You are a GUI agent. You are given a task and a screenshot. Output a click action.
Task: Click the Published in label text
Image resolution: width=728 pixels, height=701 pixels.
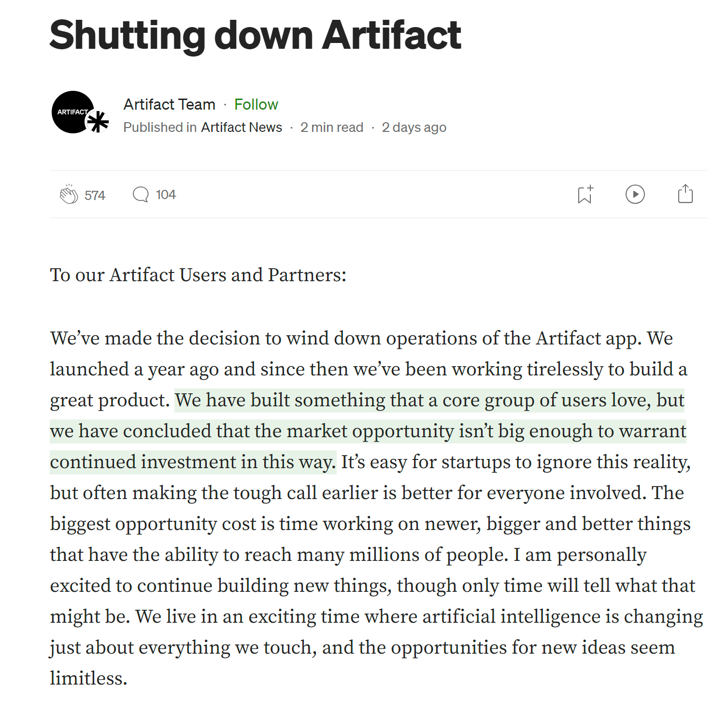tap(160, 127)
